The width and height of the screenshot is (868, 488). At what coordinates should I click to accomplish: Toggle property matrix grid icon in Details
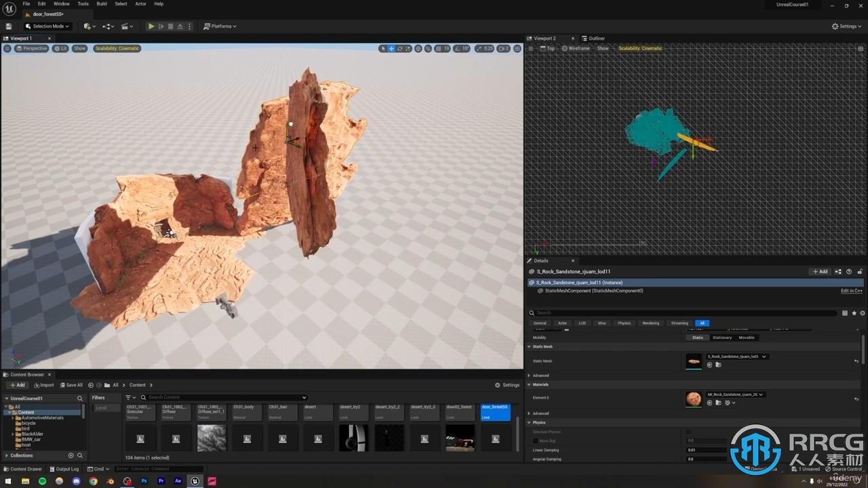pyautogui.click(x=845, y=313)
